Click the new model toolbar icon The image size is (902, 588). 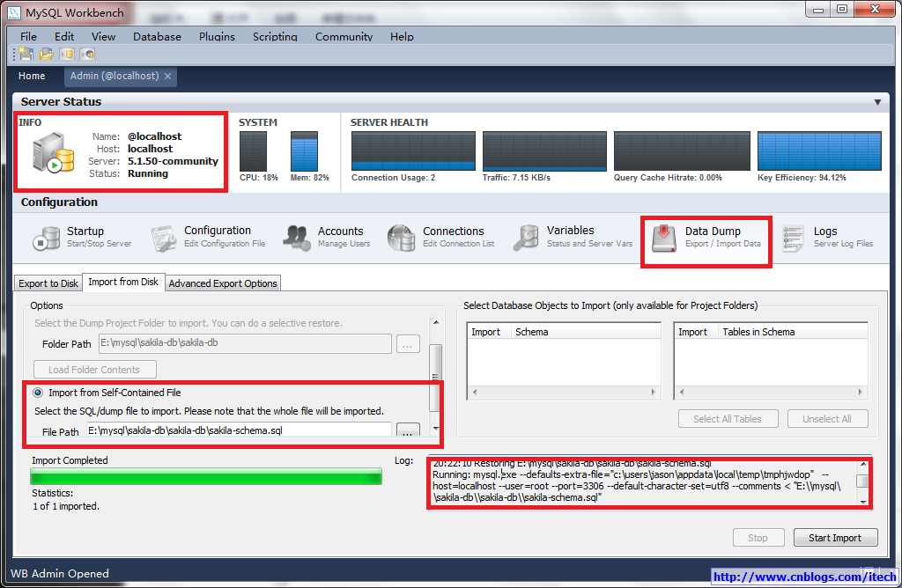pyautogui.click(x=26, y=55)
